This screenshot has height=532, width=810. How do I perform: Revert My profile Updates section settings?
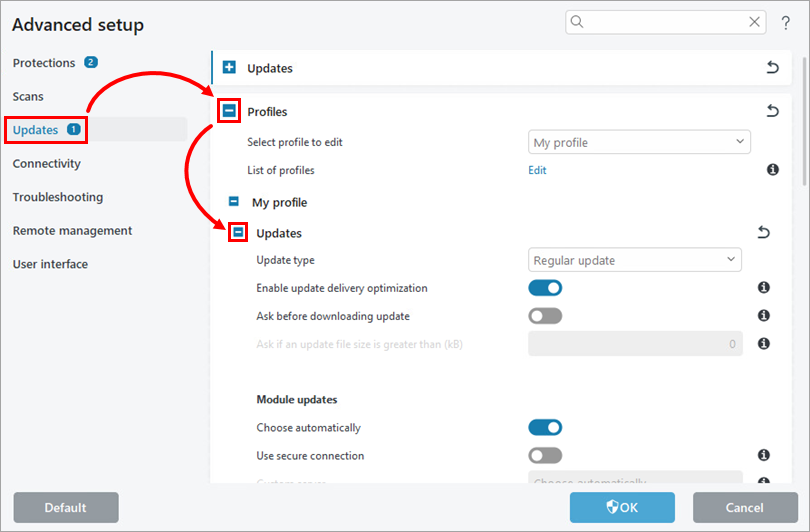763,233
